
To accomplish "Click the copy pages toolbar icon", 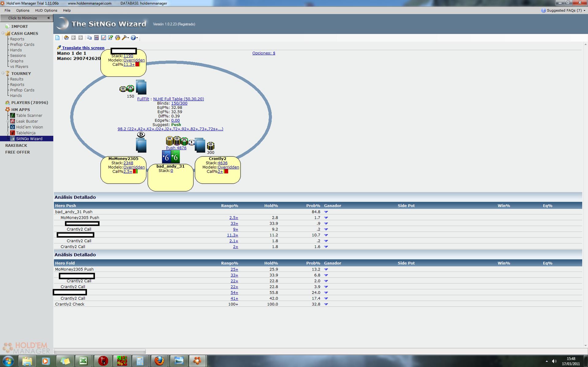I will pos(89,38).
